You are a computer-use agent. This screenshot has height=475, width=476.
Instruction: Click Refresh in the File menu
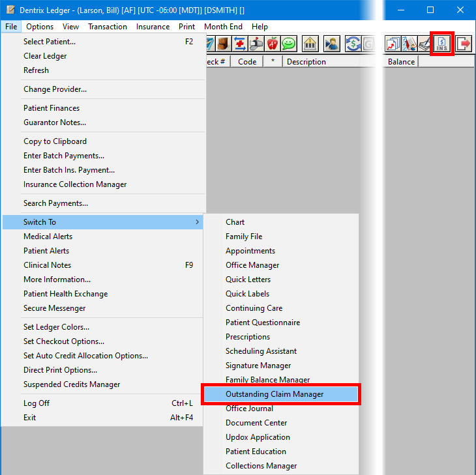(x=102, y=70)
